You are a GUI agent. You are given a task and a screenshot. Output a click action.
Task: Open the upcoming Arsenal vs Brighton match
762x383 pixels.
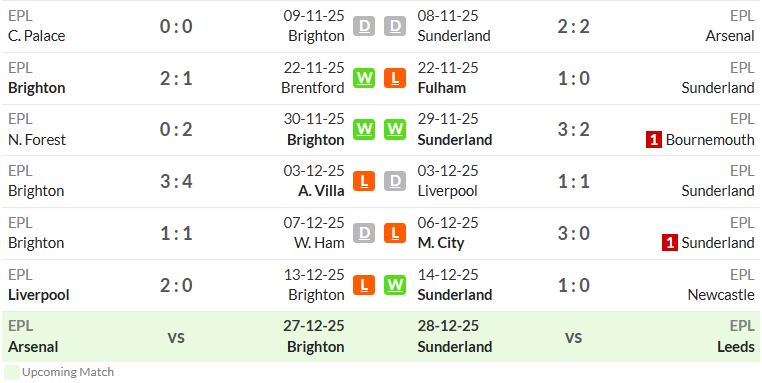point(176,337)
